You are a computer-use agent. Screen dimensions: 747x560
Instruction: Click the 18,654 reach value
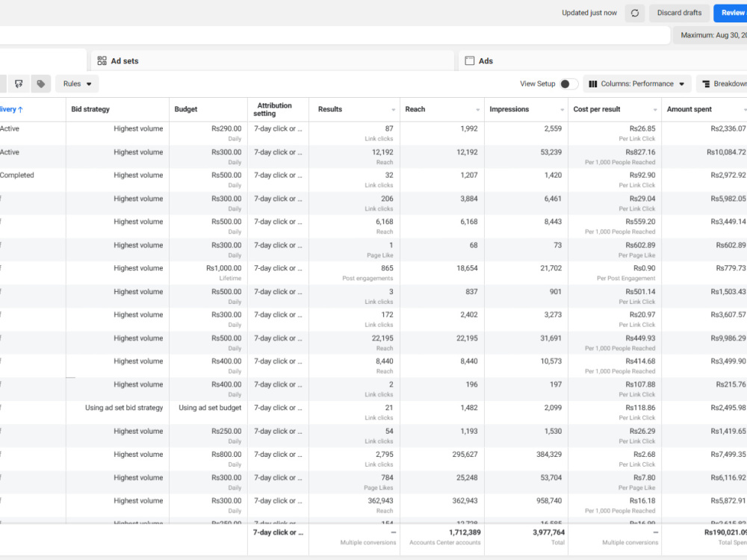coord(467,268)
